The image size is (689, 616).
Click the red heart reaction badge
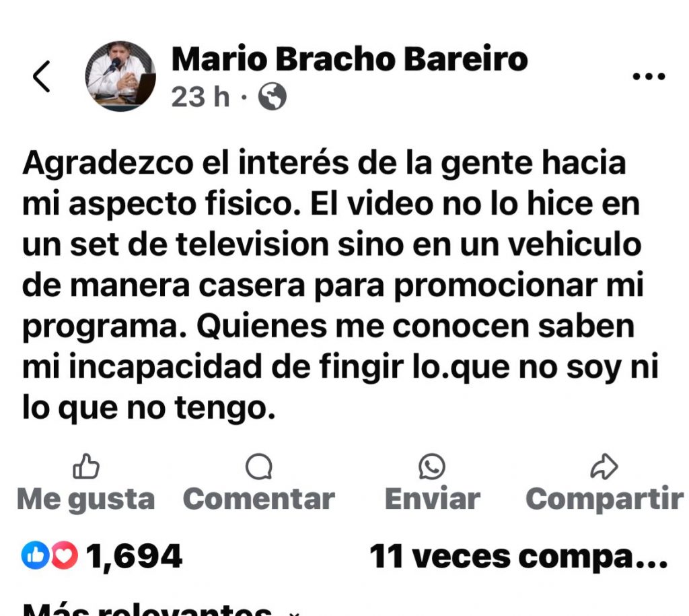coord(65,555)
